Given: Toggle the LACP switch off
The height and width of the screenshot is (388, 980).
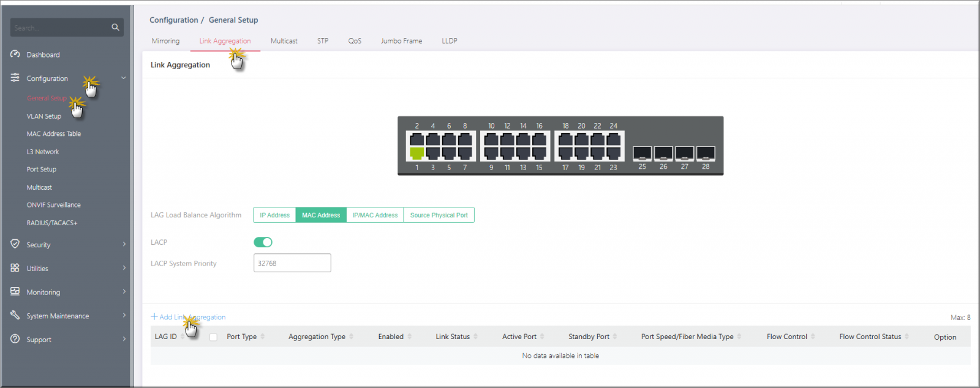Looking at the screenshot, I should pos(263,242).
